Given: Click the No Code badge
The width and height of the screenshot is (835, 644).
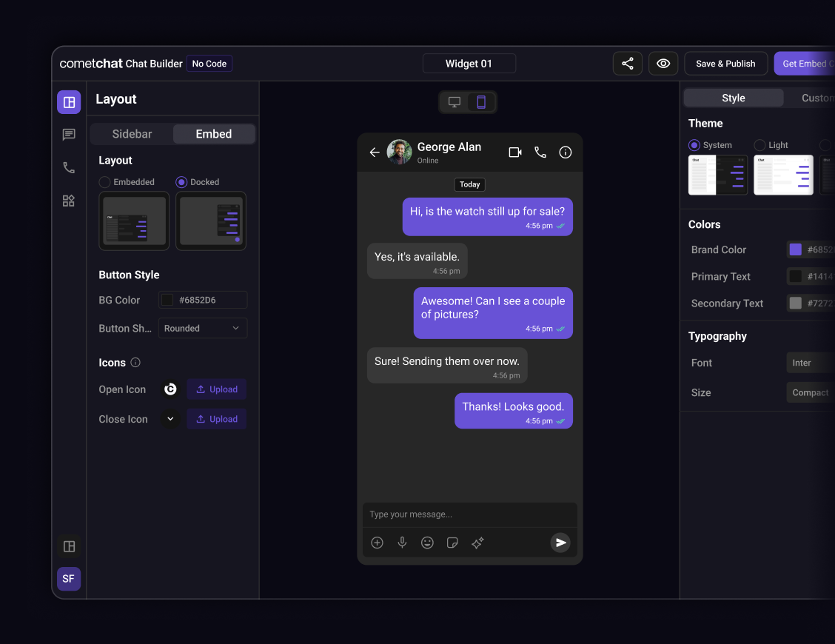Looking at the screenshot, I should tap(209, 64).
